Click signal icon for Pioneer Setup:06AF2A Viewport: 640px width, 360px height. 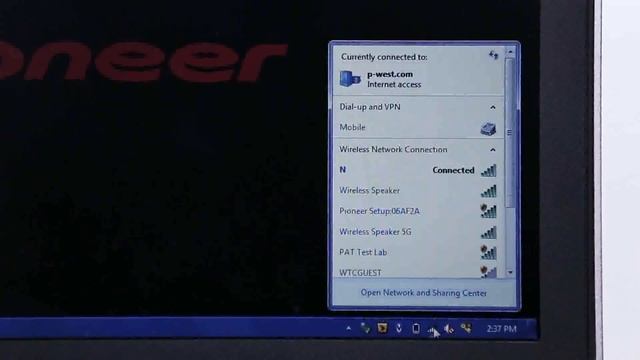pyautogui.click(x=488, y=211)
